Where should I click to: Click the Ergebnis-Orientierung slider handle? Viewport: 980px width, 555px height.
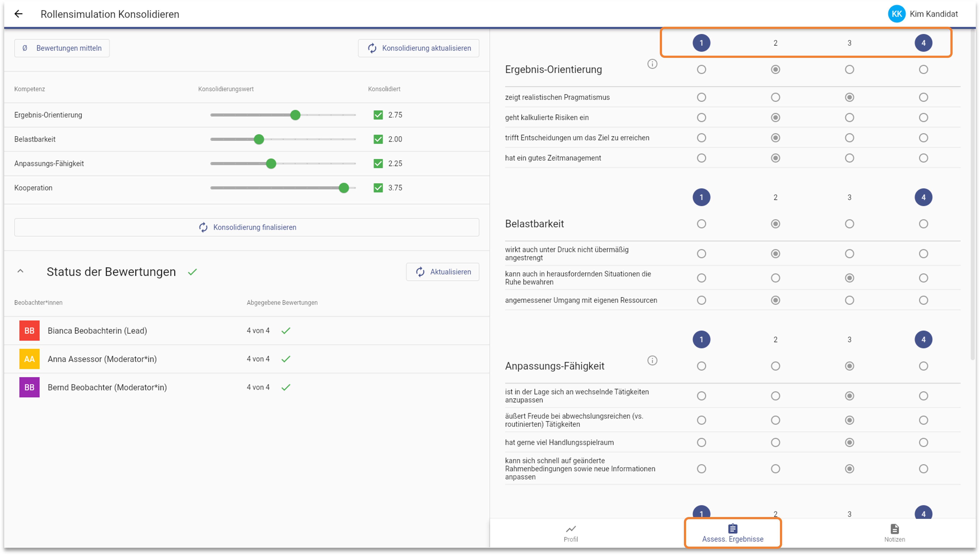pos(295,115)
